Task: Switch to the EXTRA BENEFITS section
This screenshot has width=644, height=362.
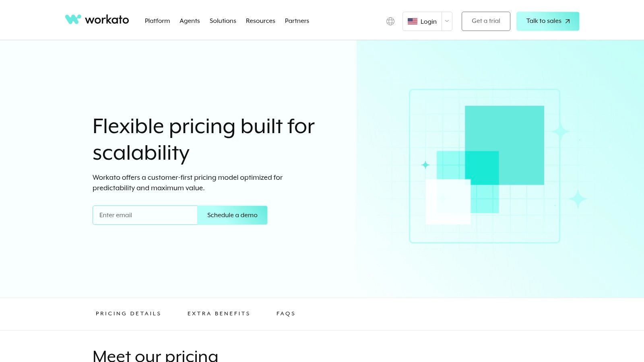Action: (x=219, y=314)
